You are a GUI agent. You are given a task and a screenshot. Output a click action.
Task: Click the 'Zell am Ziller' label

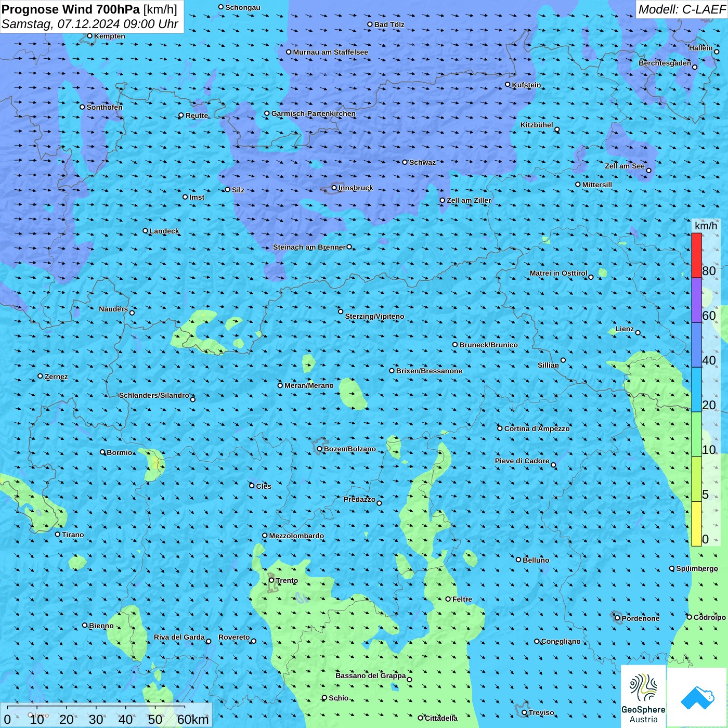(x=469, y=200)
